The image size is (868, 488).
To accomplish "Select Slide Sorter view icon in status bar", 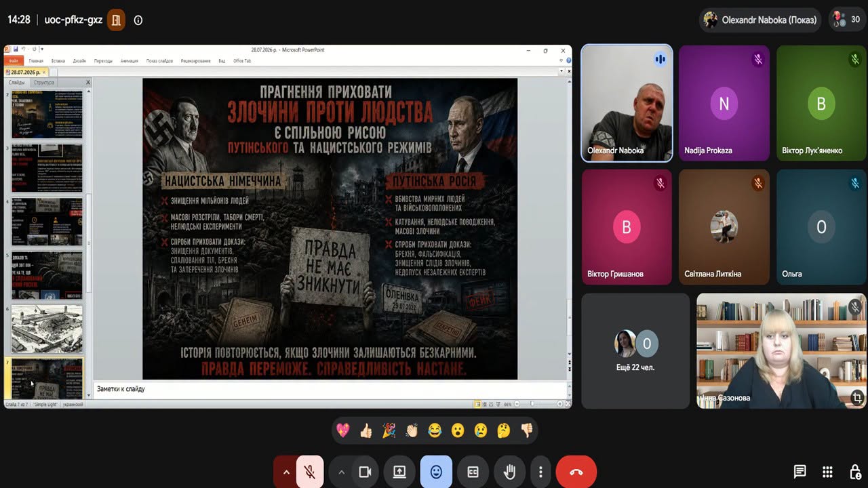I will [485, 404].
